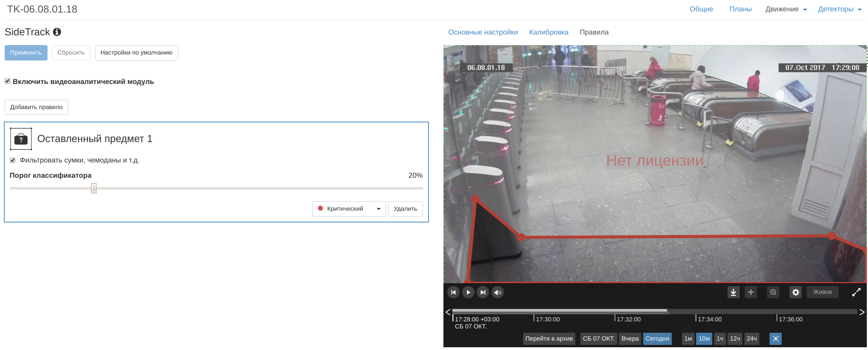
Task: Set timeline scale to 12ч
Action: [x=735, y=339]
